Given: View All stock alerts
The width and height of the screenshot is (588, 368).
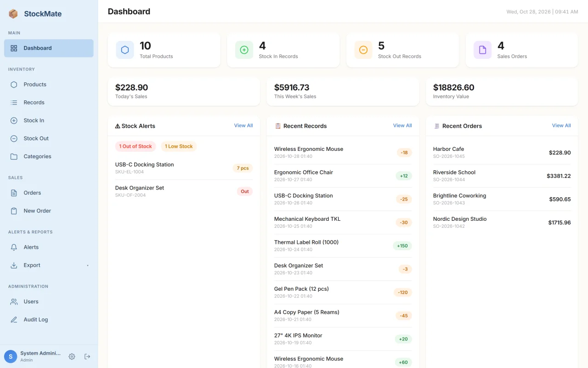Looking at the screenshot, I should point(243,126).
